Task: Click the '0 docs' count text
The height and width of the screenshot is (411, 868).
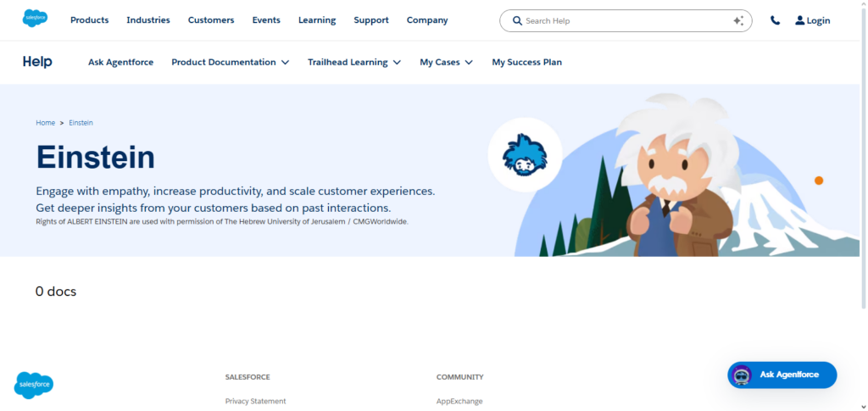Action: tap(56, 291)
